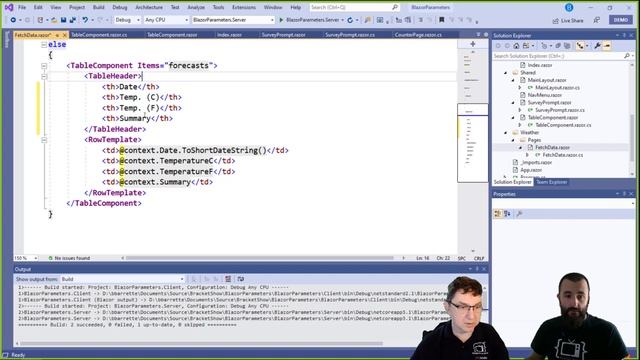Click Show All Files icon in Solution Explorer
Image resolution: width=640 pixels, height=360 pixels.
(x=567, y=46)
